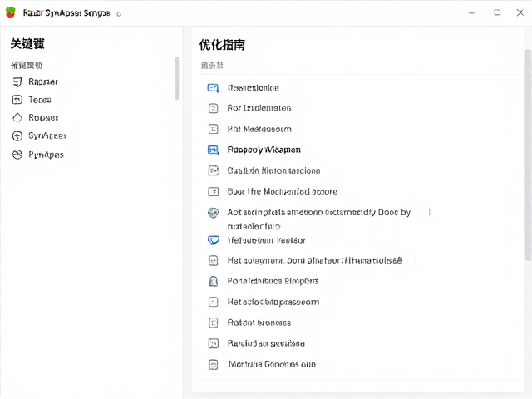Viewport: 532px width, 399px height.
Task: Click the icon beside Rnt Madtoosoem
Action: [x=213, y=129]
